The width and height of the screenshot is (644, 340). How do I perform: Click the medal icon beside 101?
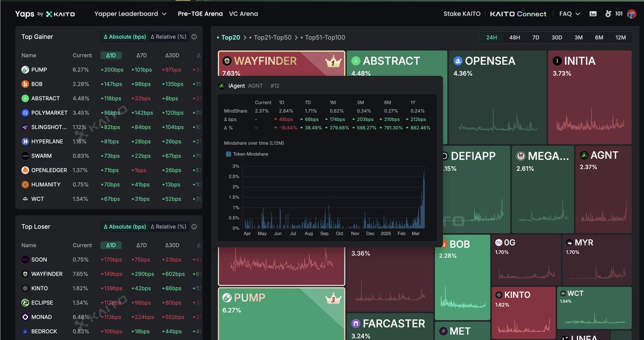[x=608, y=14]
